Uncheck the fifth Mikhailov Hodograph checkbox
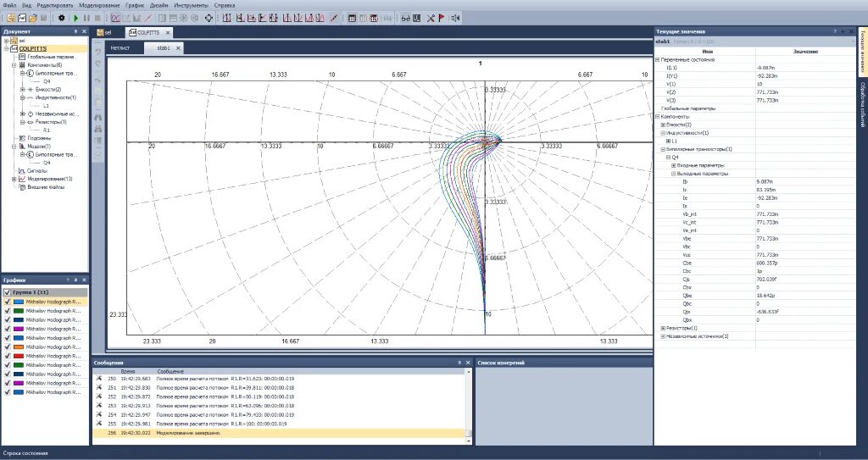 7,338
